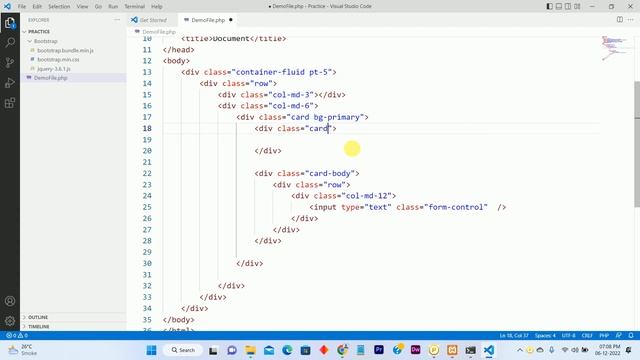This screenshot has width=640, height=360.
Task: Open the status bar notifications bell
Action: click(631, 335)
